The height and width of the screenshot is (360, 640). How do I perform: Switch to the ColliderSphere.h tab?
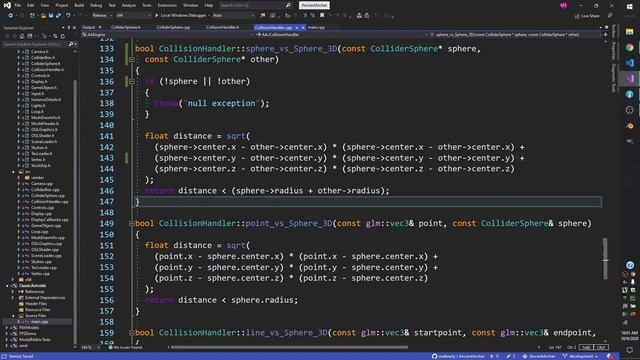(126, 27)
